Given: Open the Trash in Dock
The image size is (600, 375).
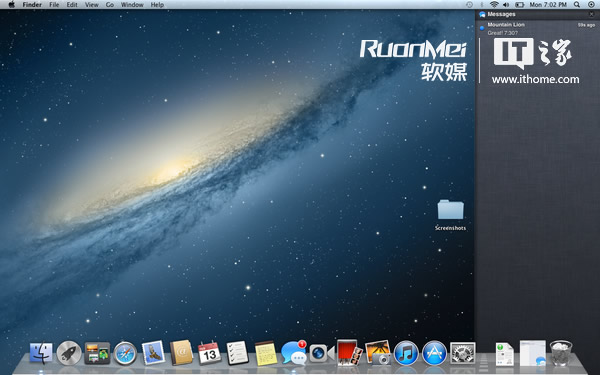Looking at the screenshot, I should pyautogui.click(x=561, y=353).
